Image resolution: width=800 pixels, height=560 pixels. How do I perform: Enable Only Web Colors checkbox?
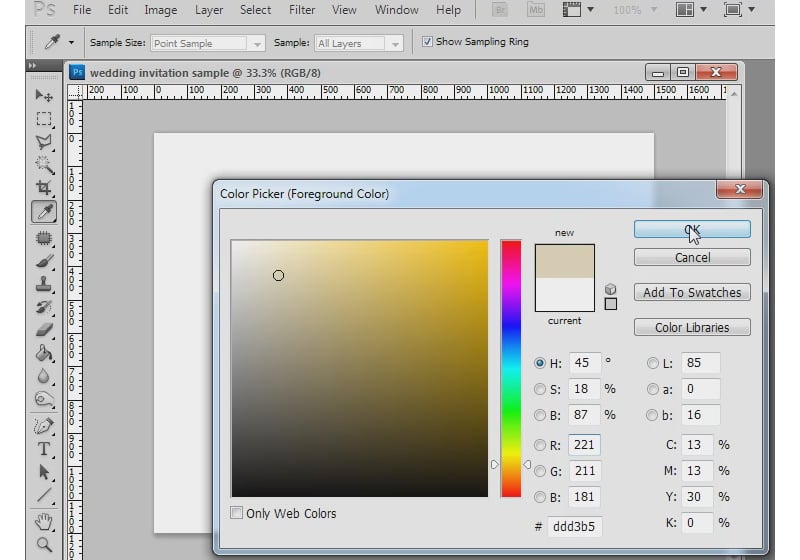(x=236, y=513)
